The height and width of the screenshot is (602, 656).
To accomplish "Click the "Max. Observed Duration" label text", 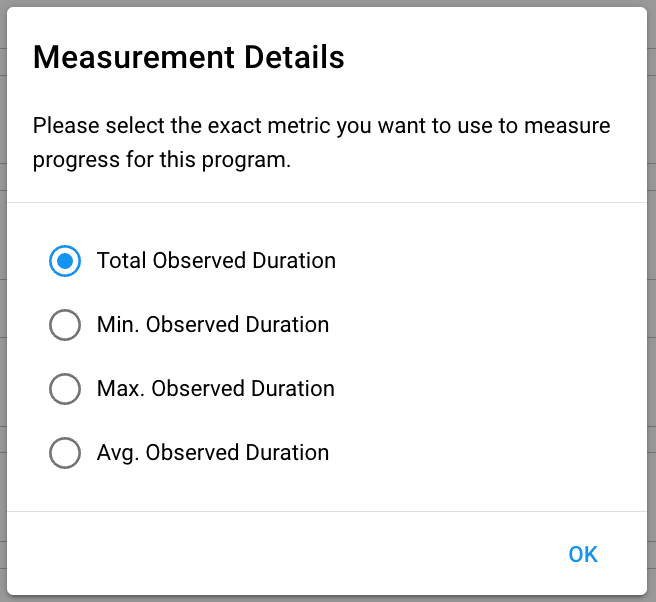I will tap(216, 389).
